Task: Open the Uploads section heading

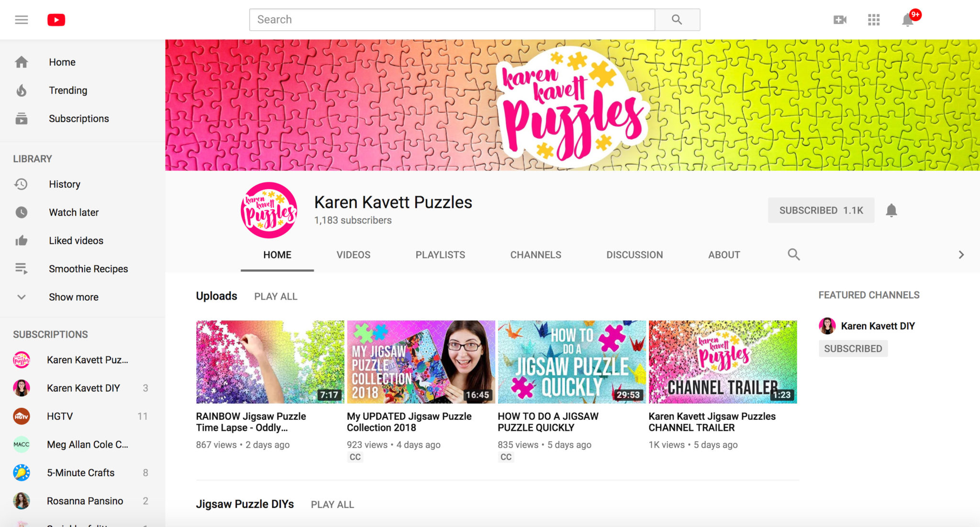Action: point(216,296)
